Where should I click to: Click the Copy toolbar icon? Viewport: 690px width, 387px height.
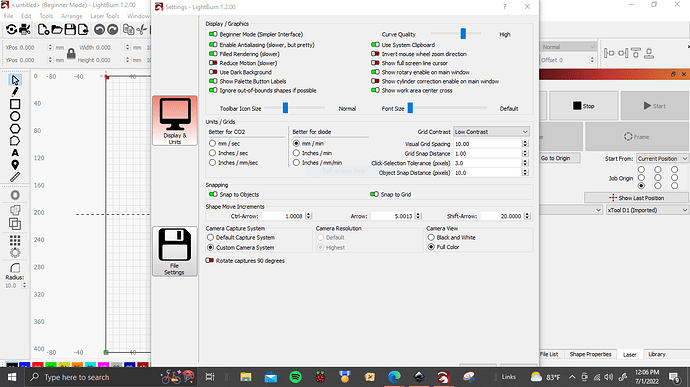(128, 29)
